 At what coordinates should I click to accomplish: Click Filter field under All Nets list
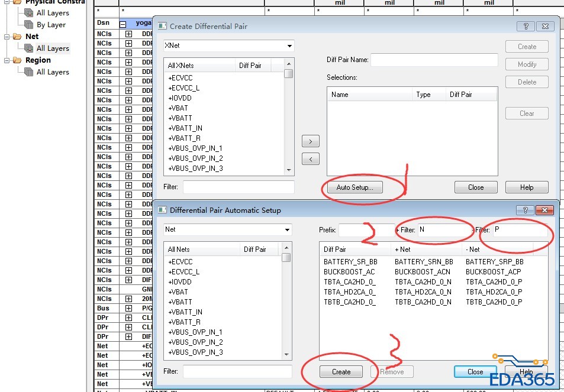[x=237, y=371]
